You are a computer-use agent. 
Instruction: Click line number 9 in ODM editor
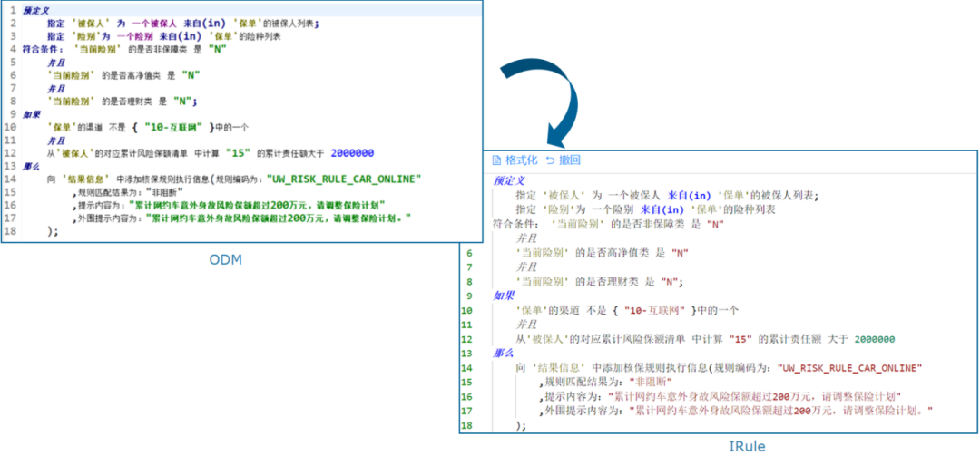click(12, 114)
